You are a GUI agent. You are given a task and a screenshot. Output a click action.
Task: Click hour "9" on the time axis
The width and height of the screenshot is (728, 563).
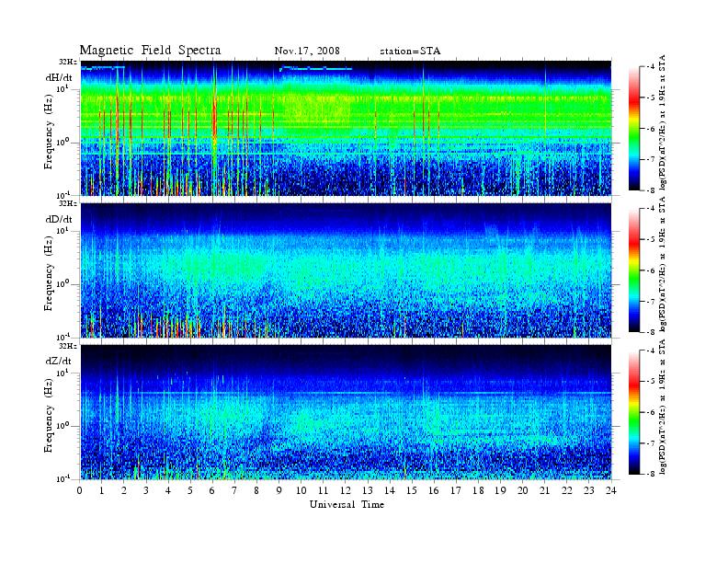(x=279, y=490)
